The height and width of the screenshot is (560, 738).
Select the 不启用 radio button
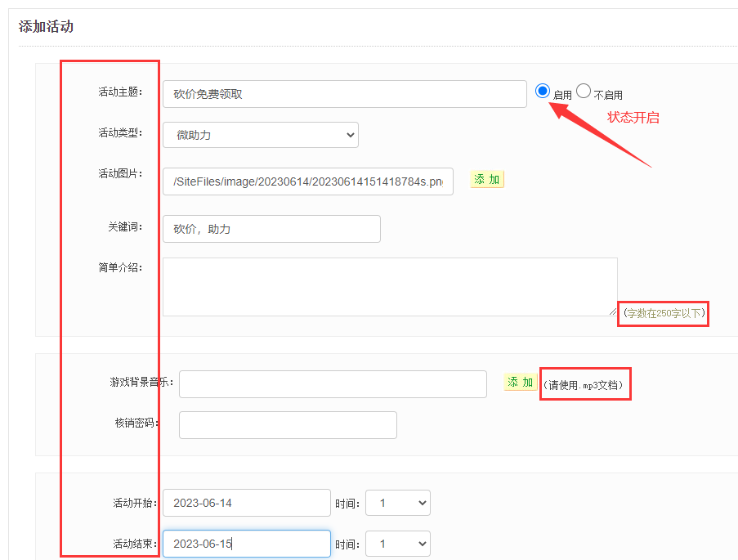coord(584,92)
